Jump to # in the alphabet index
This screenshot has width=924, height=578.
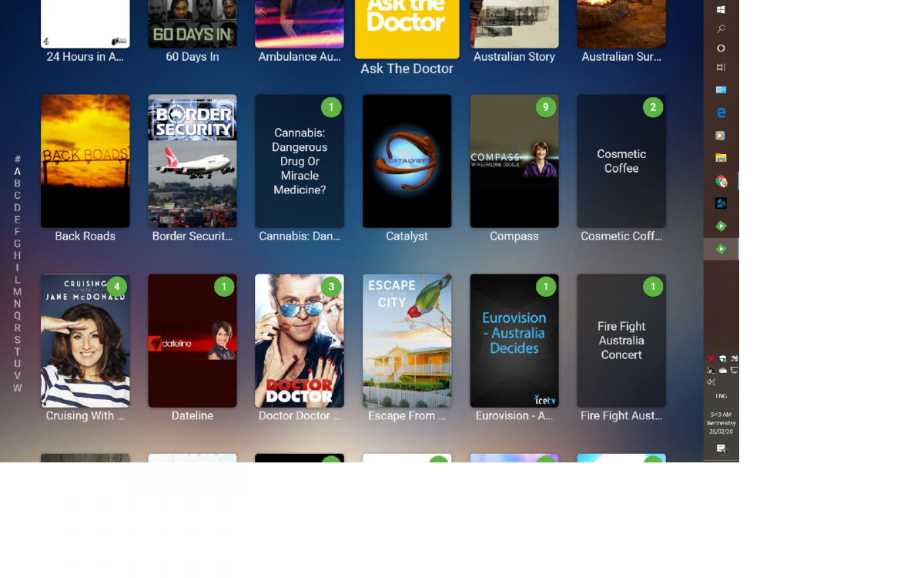[17, 160]
